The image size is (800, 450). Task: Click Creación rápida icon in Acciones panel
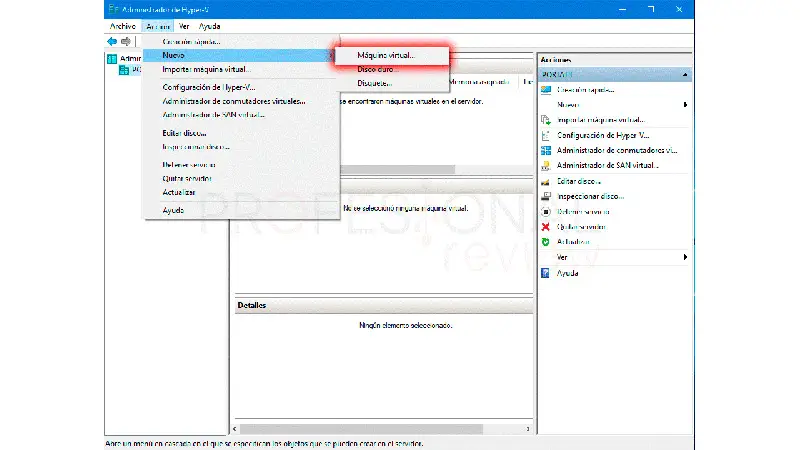546,90
